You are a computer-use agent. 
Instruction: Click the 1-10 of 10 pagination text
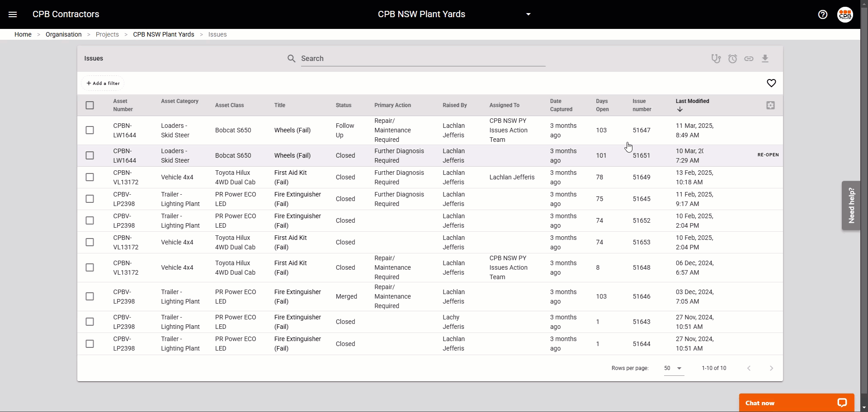pos(714,368)
